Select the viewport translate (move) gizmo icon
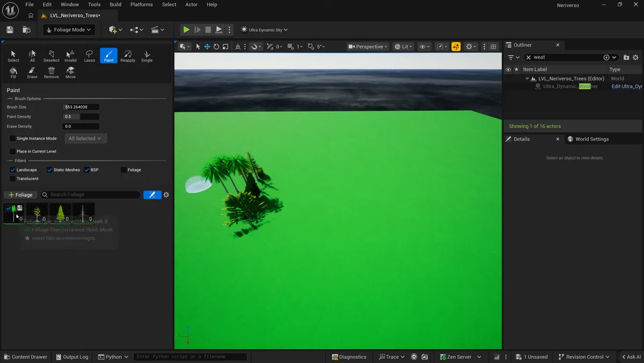Image resolution: width=644 pixels, height=363 pixels. 207,47
